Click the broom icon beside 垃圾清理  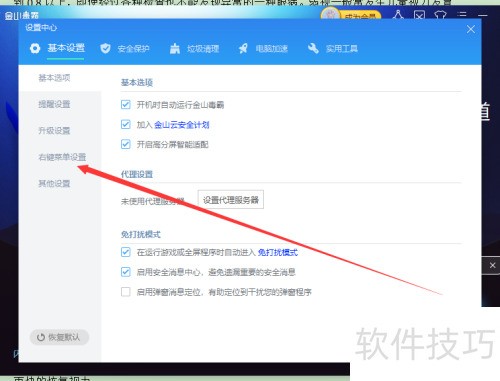[x=175, y=49]
